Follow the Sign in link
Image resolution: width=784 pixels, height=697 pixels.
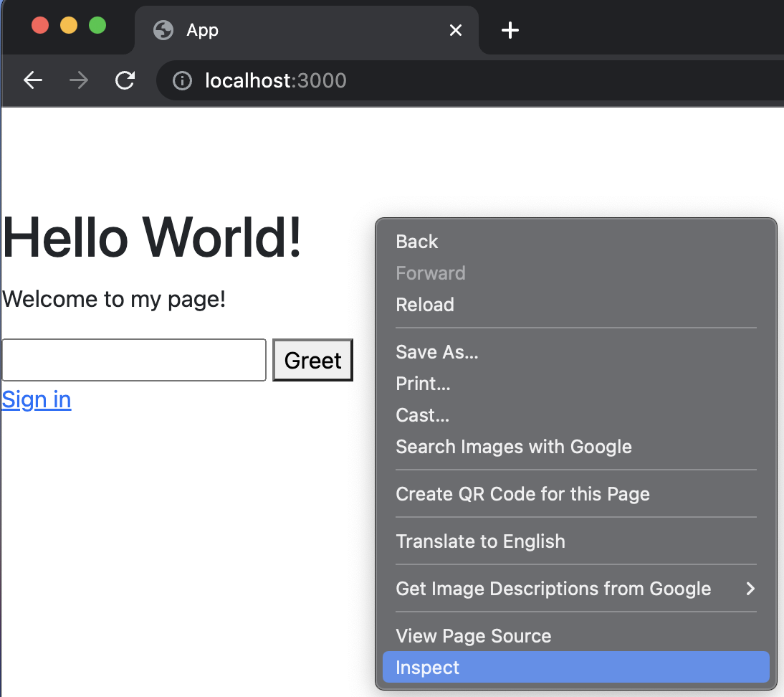pos(37,399)
